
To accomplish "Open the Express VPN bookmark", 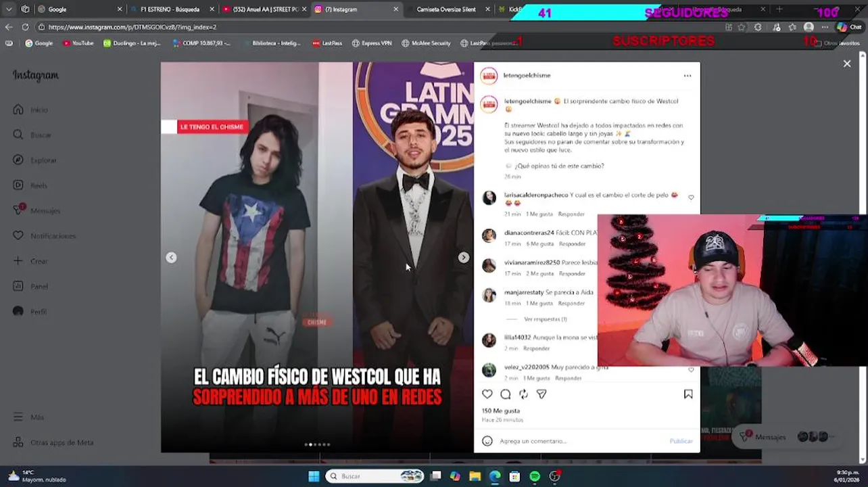I will [x=371, y=43].
